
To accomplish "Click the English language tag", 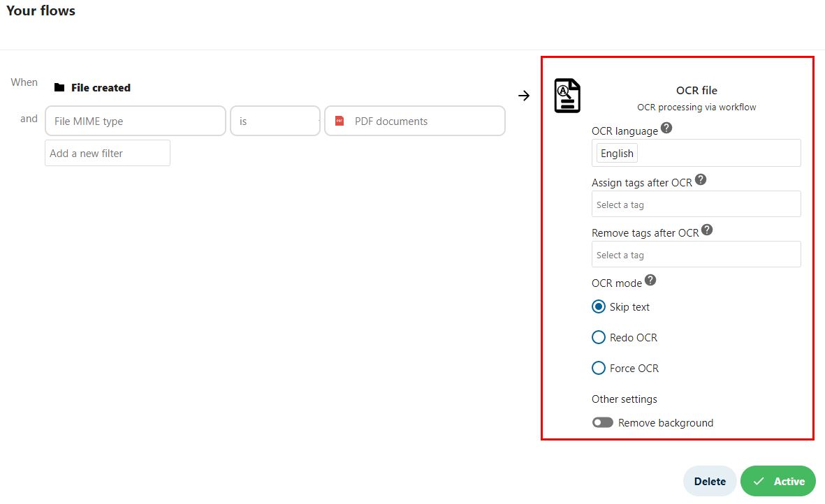I will [617, 153].
